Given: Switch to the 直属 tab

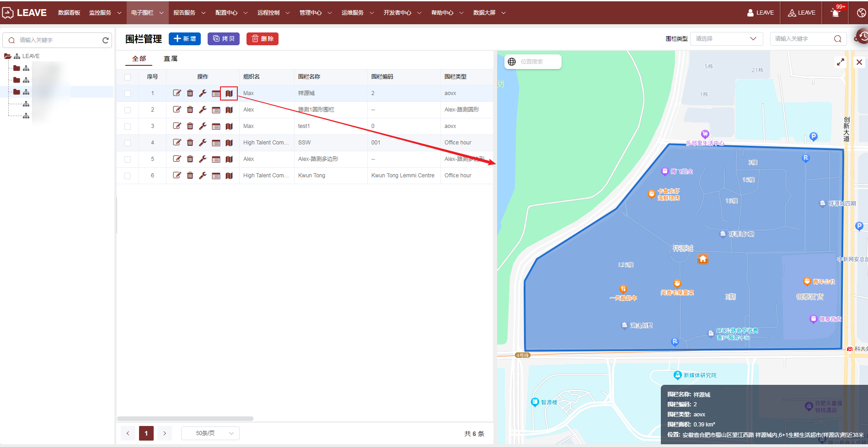Looking at the screenshot, I should pyautogui.click(x=171, y=59).
